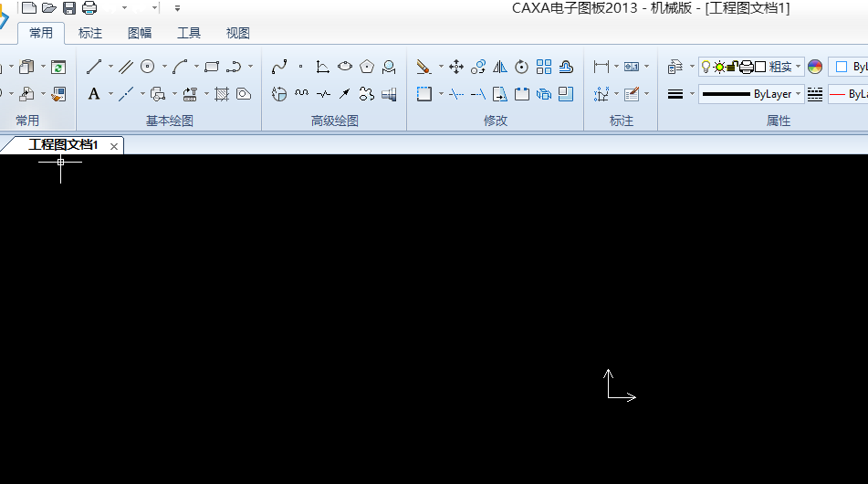Save the drawing with the floppy icon
Screen dimensions: 868x484
(69, 7)
